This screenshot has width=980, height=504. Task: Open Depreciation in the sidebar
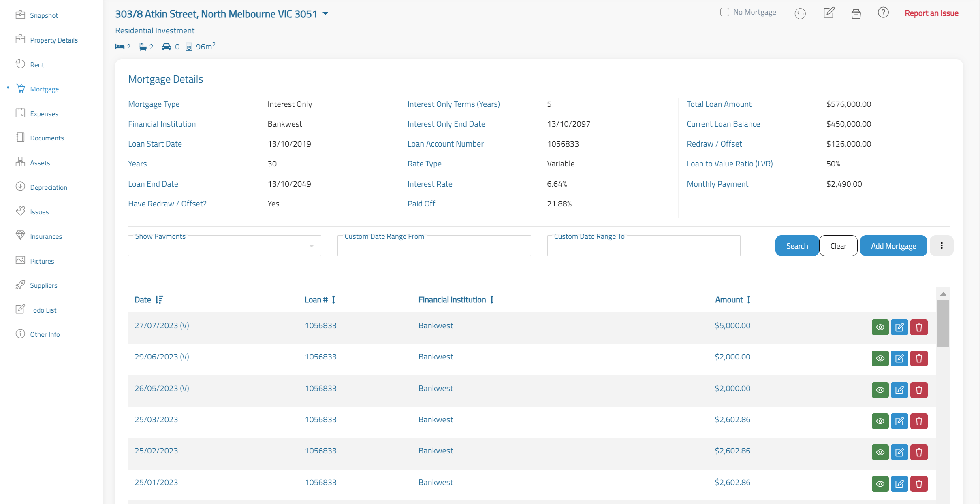click(49, 187)
